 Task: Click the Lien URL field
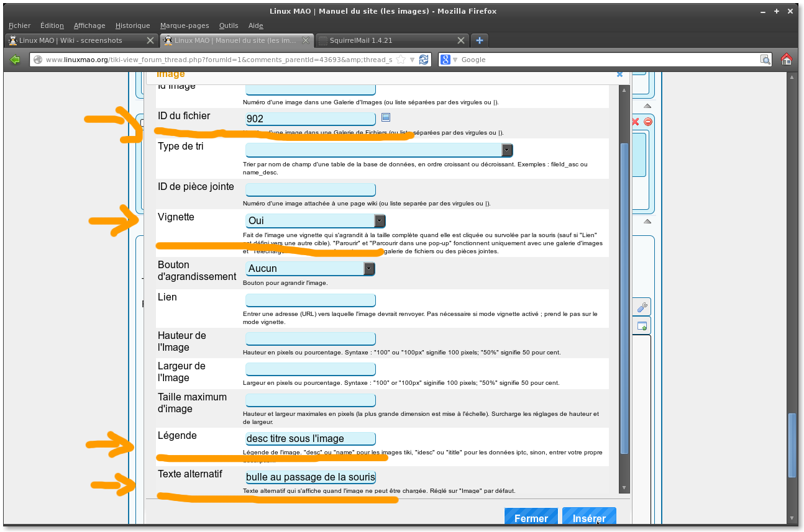[311, 300]
